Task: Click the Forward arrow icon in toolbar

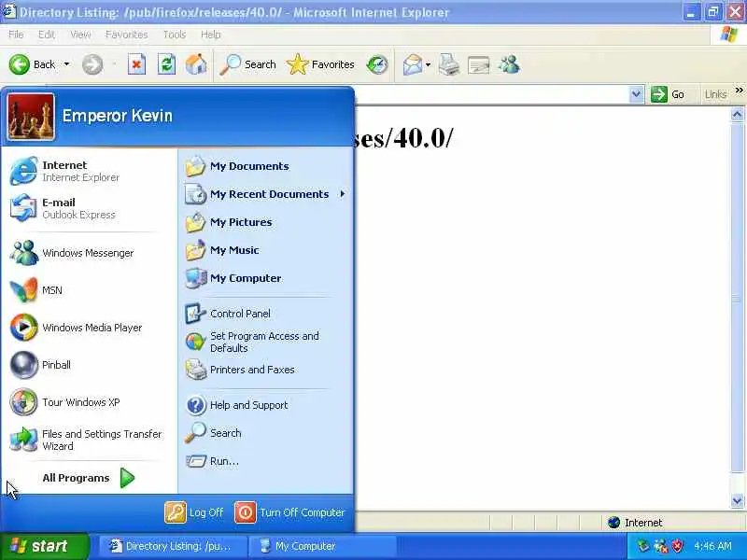Action: click(x=92, y=64)
